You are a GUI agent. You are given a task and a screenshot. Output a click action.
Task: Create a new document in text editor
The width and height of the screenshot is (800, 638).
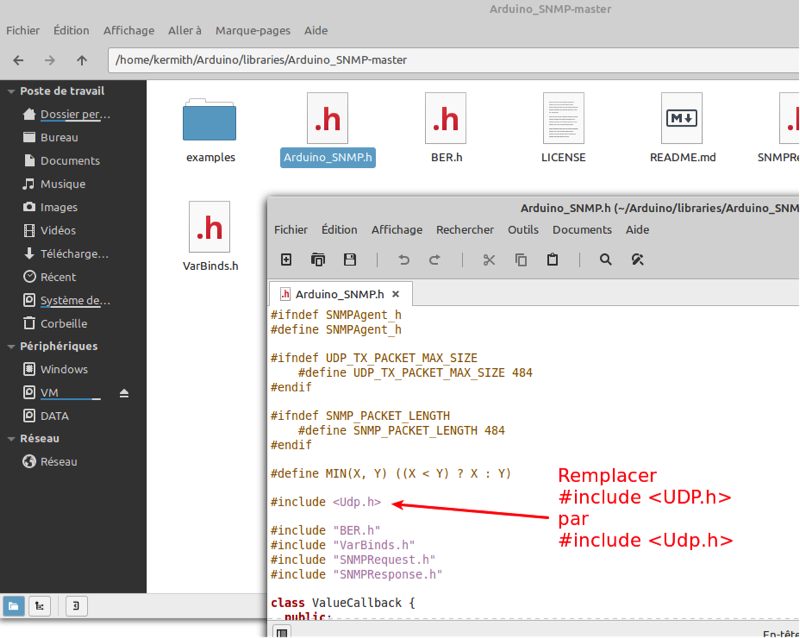point(286,260)
